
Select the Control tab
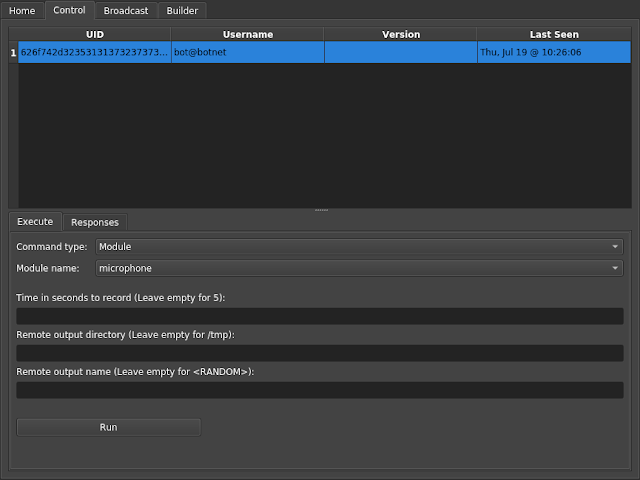click(69, 10)
